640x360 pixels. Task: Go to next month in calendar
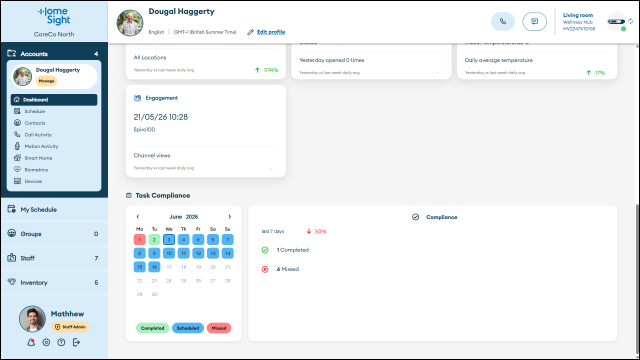point(229,217)
